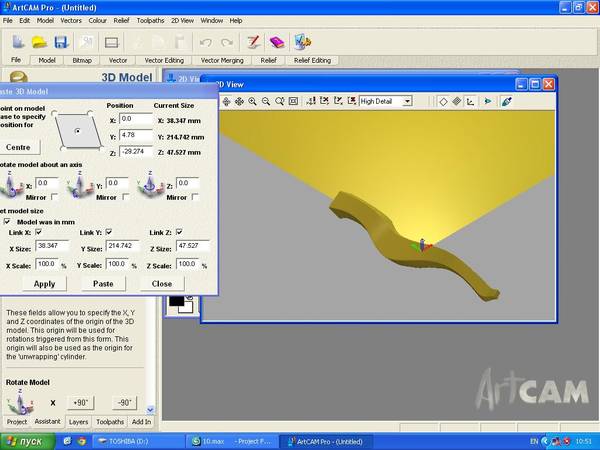Click the Undo arrow icon
Viewport: 600px width, 450px height.
click(206, 42)
